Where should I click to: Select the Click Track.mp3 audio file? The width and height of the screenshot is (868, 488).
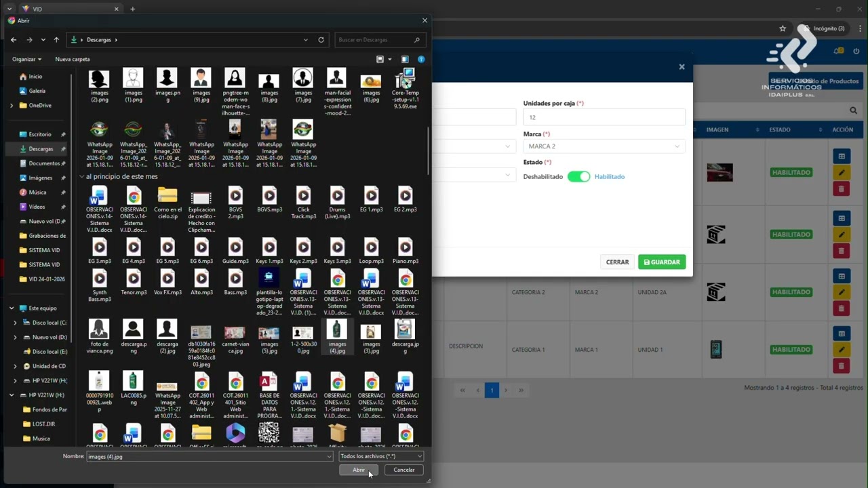[x=303, y=203]
